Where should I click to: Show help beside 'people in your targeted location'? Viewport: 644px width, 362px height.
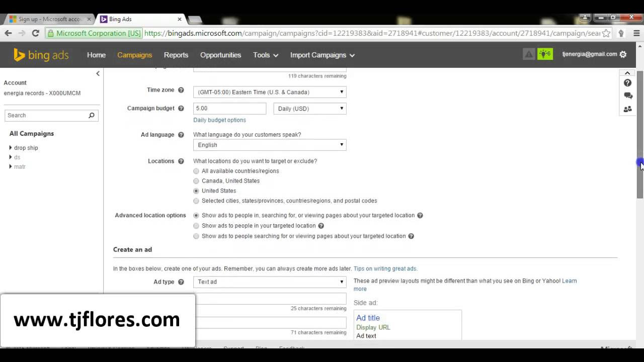(321, 226)
